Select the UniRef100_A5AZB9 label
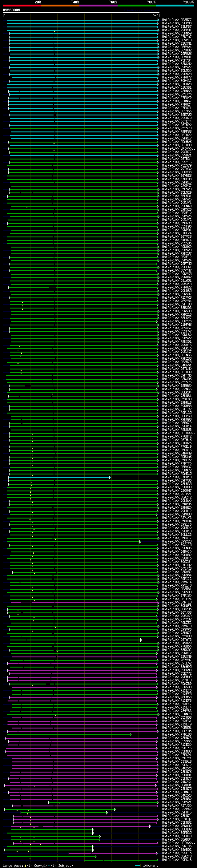This screenshot has width=197, height=868. coord(177,684)
